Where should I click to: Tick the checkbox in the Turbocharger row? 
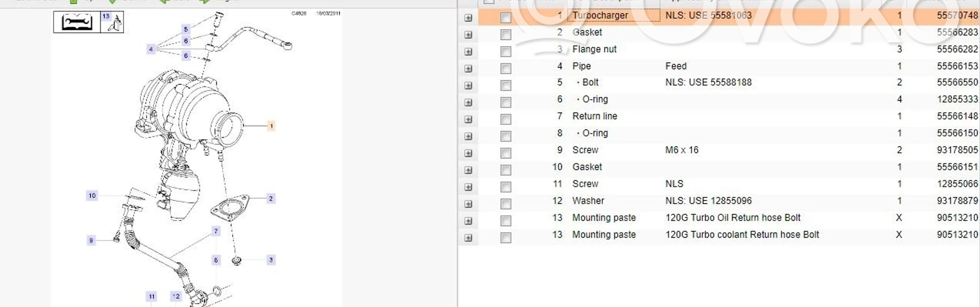click(x=506, y=18)
